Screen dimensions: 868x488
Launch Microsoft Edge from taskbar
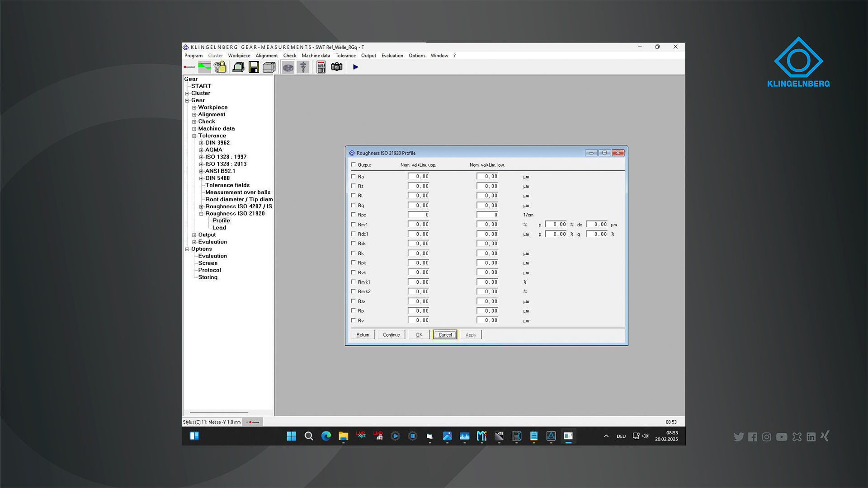[x=326, y=436]
